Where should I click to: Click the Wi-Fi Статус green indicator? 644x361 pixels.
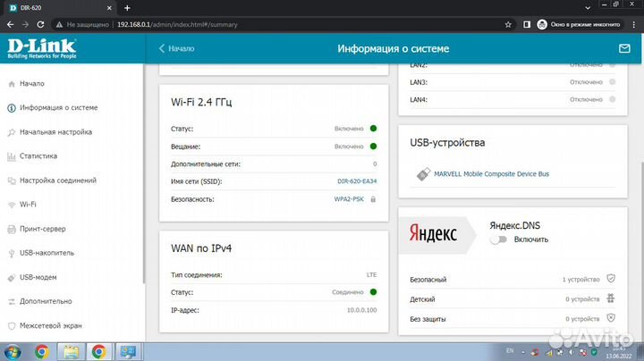pyautogui.click(x=373, y=129)
